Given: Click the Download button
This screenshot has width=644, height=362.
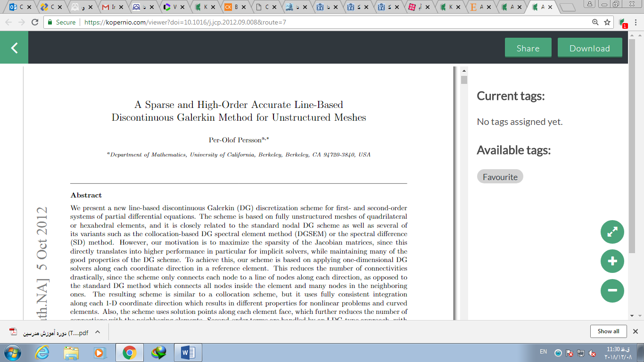Looking at the screenshot, I should 589,48.
